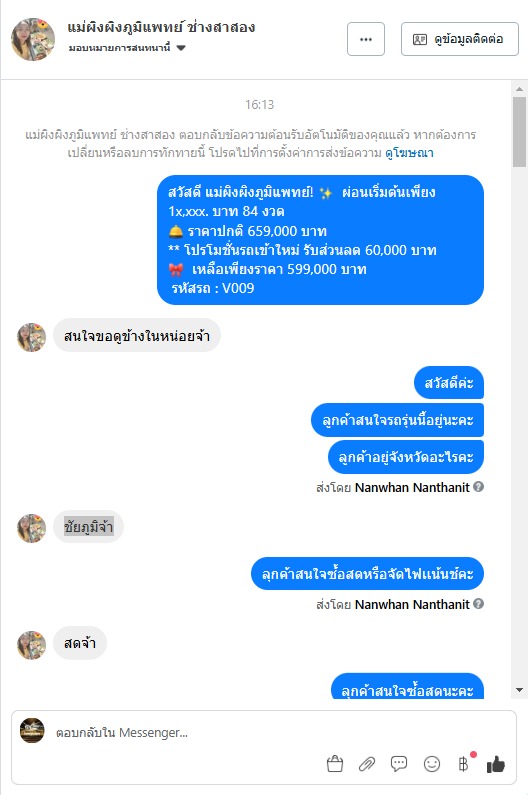Click the ดูข้อมูลติดต่อ contact info button
This screenshot has width=528, height=795.
pos(460,39)
